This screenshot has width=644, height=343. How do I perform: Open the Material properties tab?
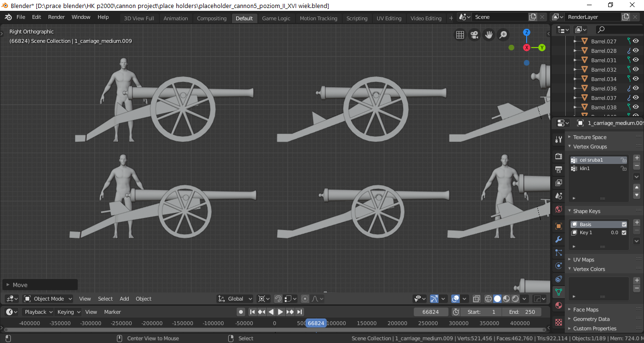click(559, 305)
